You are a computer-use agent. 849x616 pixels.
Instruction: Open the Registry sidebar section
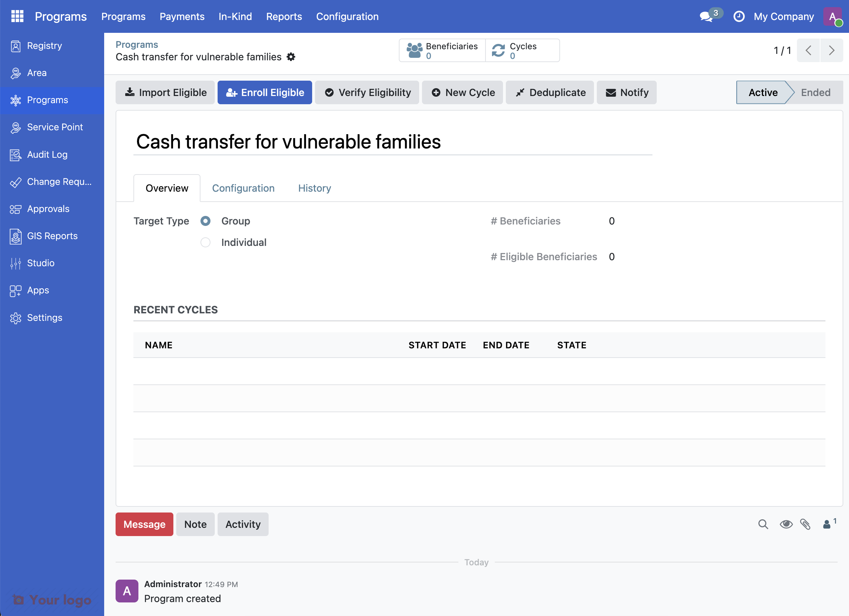(44, 46)
